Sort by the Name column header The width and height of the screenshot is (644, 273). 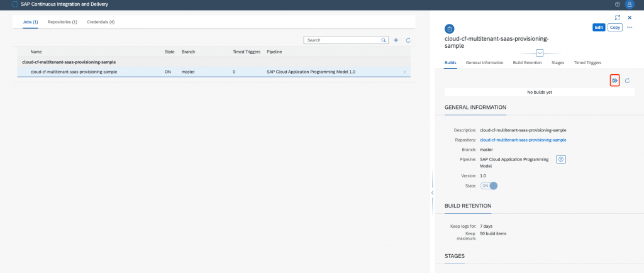coord(36,52)
